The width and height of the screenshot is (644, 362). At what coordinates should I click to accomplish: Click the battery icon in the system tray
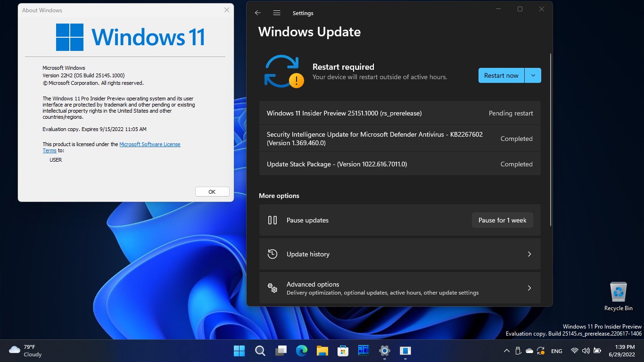[597, 351]
